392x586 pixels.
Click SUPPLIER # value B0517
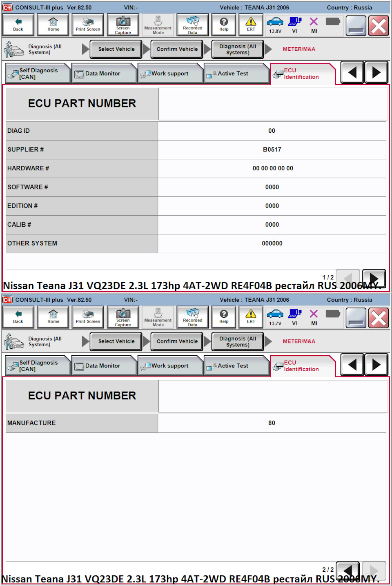(272, 149)
